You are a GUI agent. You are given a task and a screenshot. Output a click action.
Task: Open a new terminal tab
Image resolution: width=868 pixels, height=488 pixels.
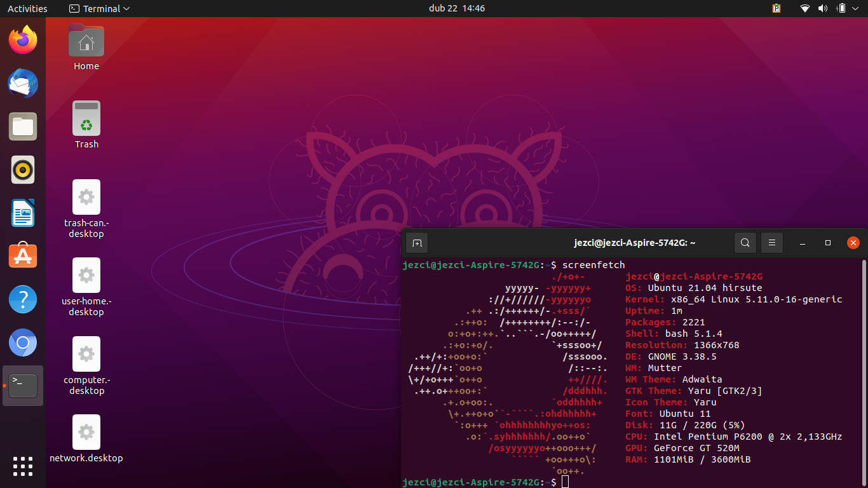pos(417,243)
